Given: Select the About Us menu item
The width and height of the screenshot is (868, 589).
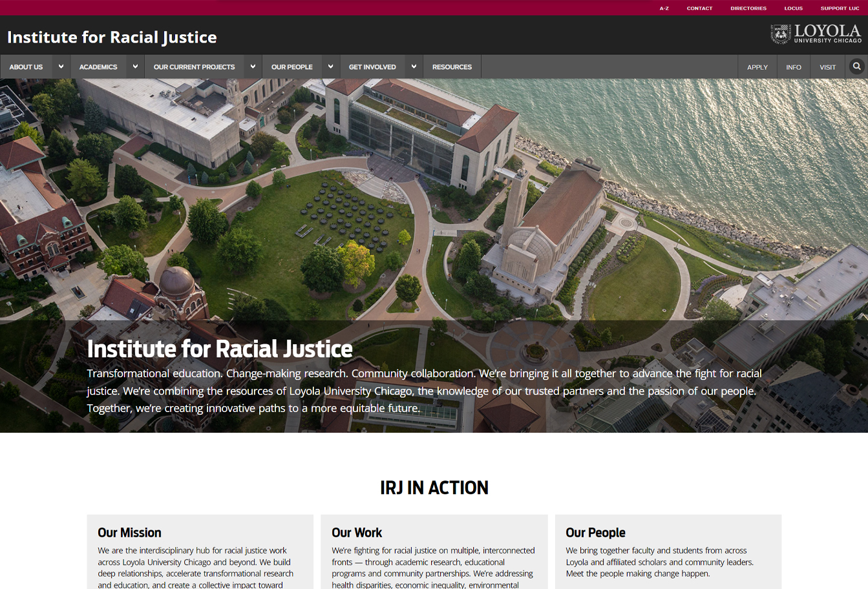Looking at the screenshot, I should click(26, 67).
